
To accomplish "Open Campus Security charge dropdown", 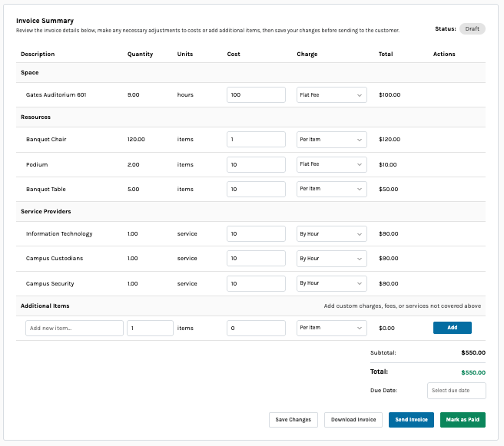I will point(331,283).
